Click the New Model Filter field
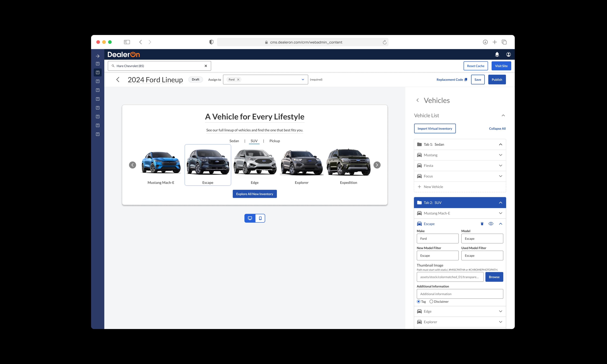The height and width of the screenshot is (364, 607). (x=438, y=256)
